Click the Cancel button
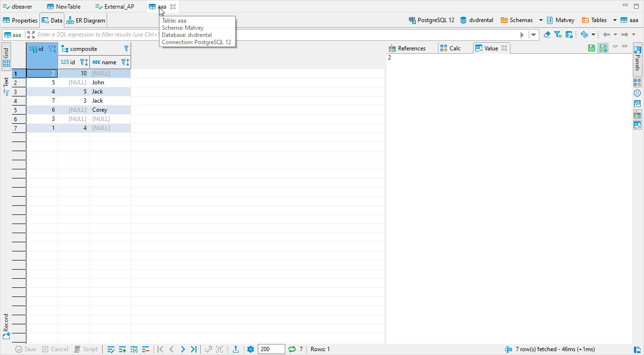 point(55,349)
